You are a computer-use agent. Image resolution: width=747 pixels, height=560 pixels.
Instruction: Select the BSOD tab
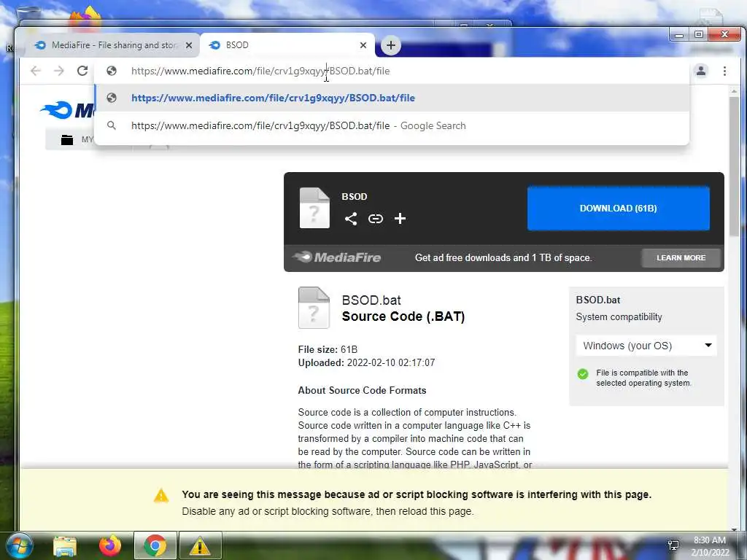286,45
